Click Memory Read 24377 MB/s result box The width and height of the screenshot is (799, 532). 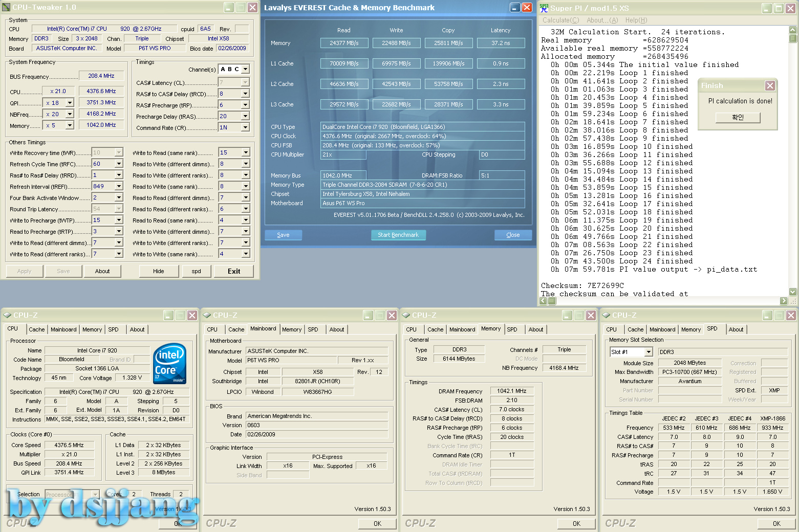click(x=344, y=43)
